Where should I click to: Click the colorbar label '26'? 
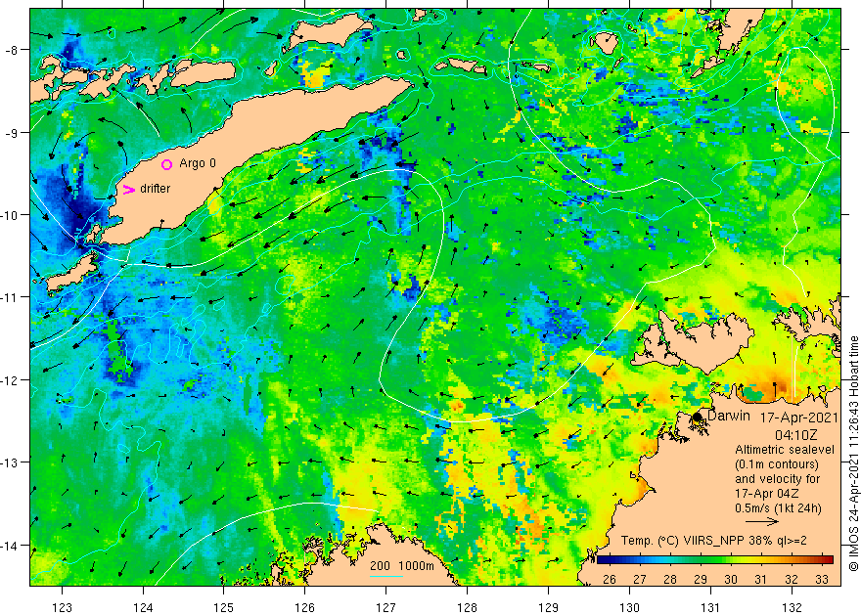pos(609,579)
